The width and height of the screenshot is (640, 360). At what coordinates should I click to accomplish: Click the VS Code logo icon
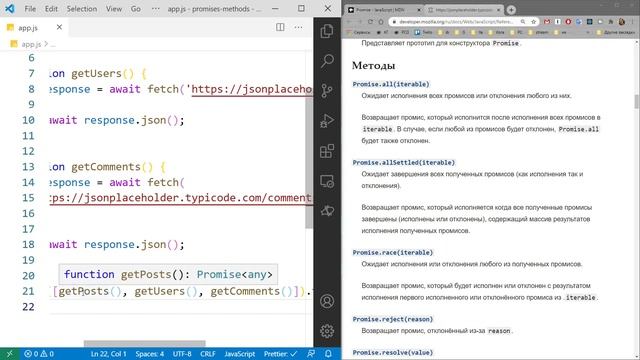click(9, 9)
